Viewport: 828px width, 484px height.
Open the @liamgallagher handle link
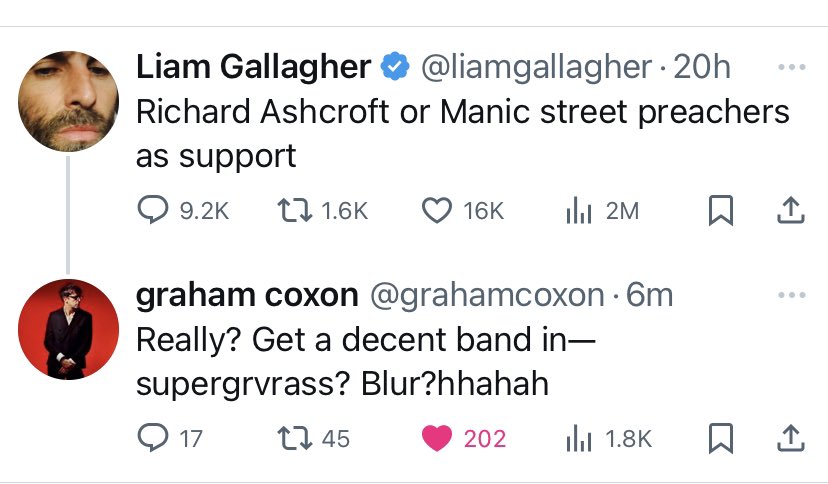coord(537,68)
